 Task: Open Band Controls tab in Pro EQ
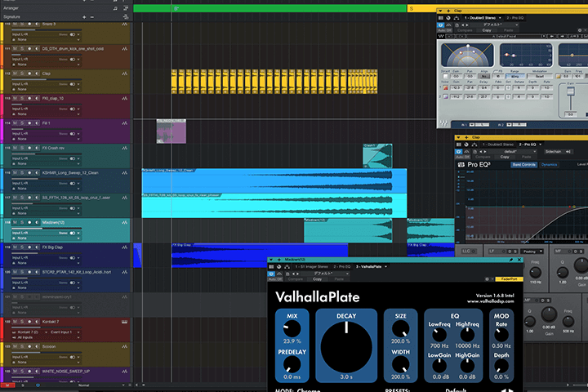tap(523, 165)
